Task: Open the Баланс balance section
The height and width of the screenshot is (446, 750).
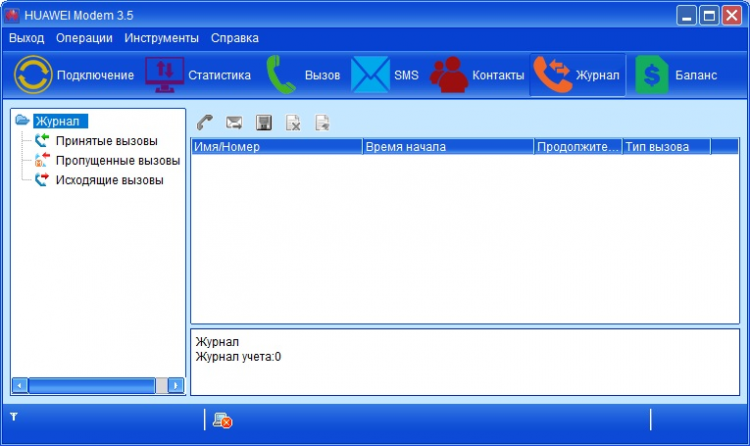Action: [x=676, y=75]
